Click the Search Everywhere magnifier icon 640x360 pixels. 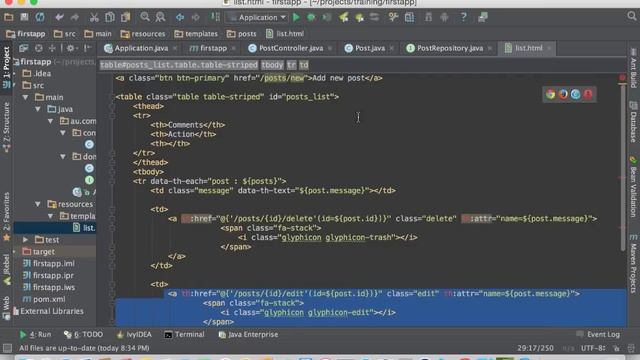631,16
